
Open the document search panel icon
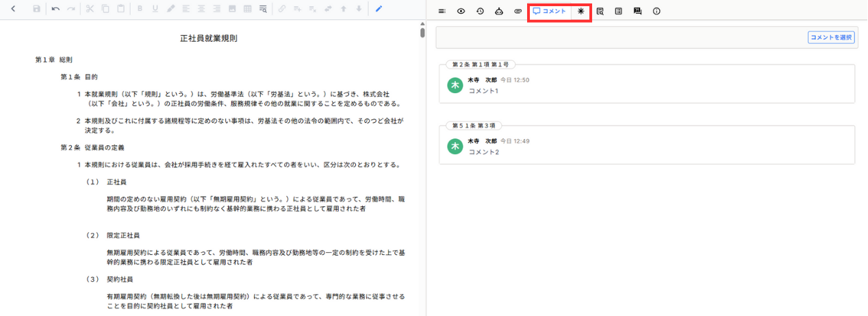point(600,11)
